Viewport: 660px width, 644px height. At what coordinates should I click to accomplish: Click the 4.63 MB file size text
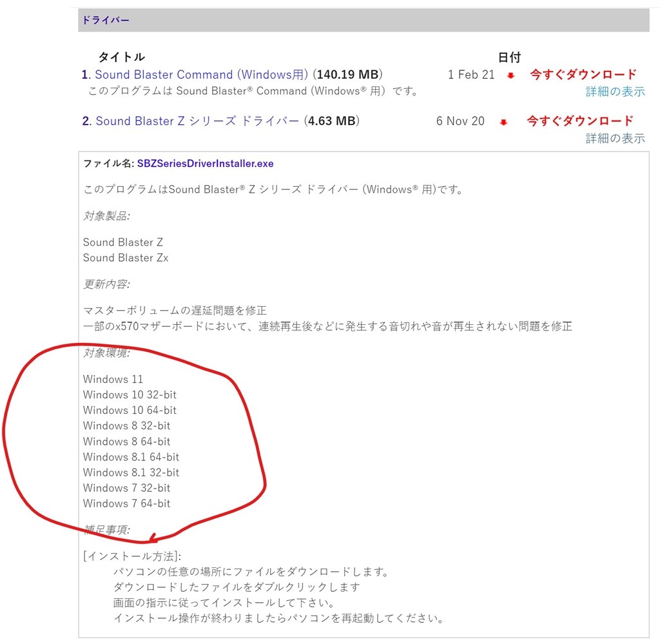[x=332, y=121]
